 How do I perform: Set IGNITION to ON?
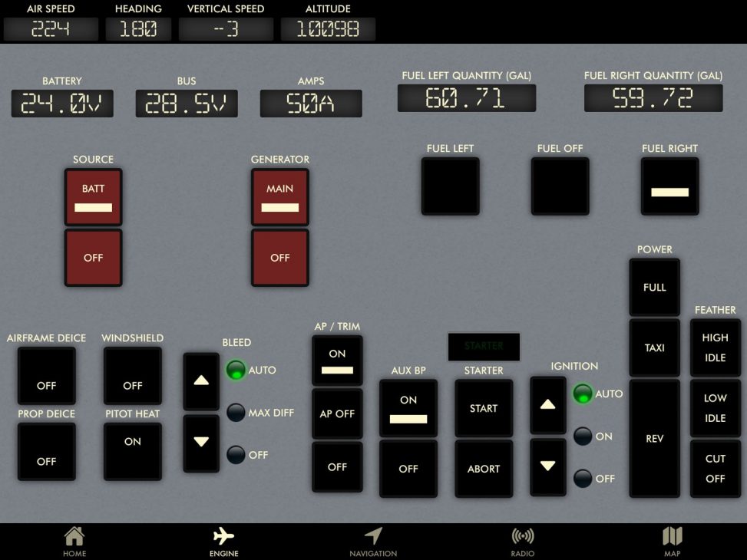[x=582, y=436]
